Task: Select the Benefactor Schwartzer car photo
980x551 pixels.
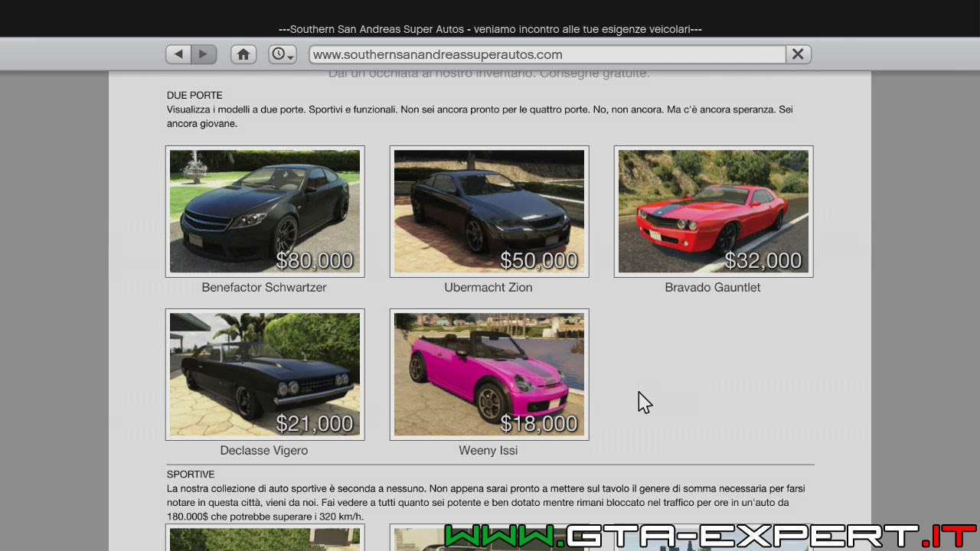Action: point(265,211)
